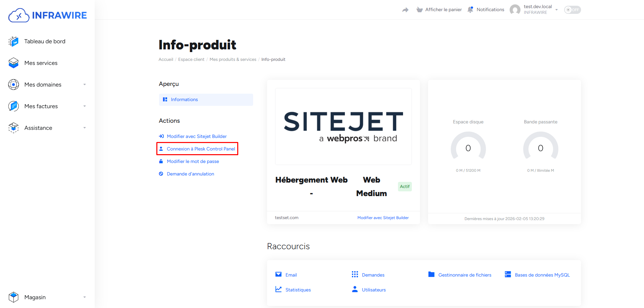Select the Informations overview entry

pos(184,99)
